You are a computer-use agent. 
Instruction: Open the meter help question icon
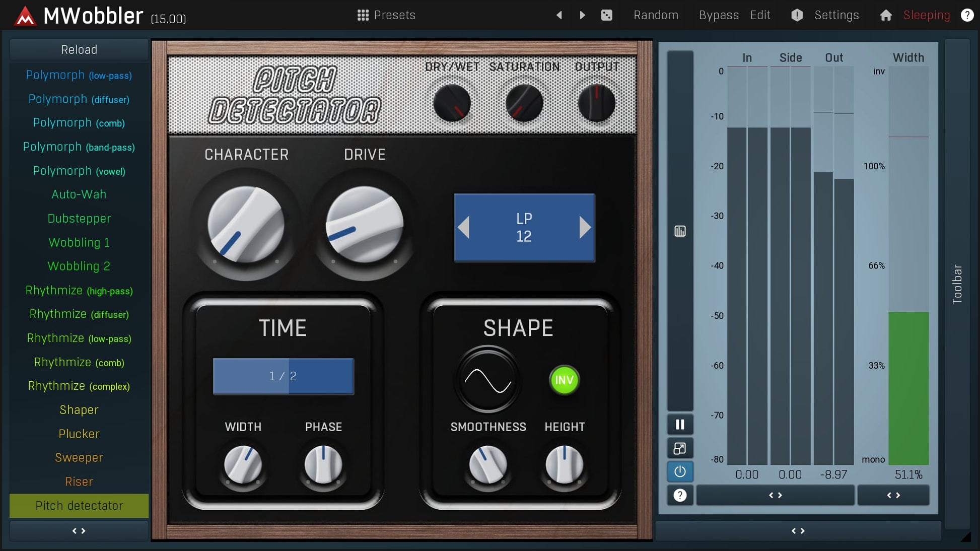(680, 496)
